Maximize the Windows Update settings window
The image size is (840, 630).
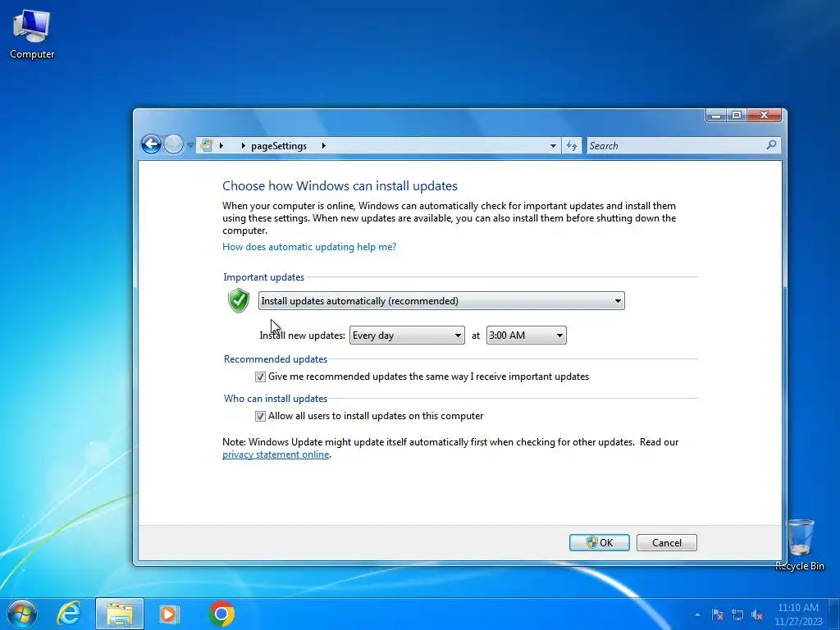click(736, 115)
